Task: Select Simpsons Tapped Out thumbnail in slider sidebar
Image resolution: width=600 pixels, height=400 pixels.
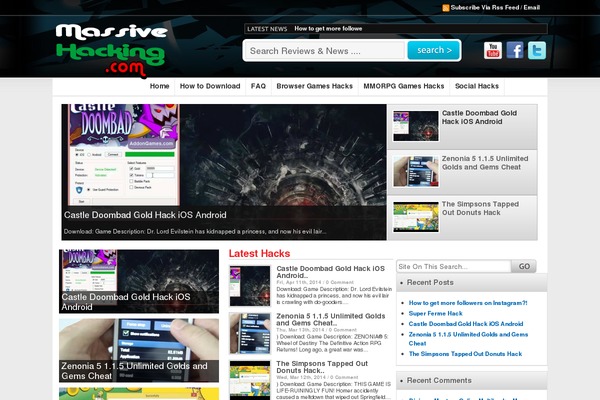Action: (x=416, y=217)
